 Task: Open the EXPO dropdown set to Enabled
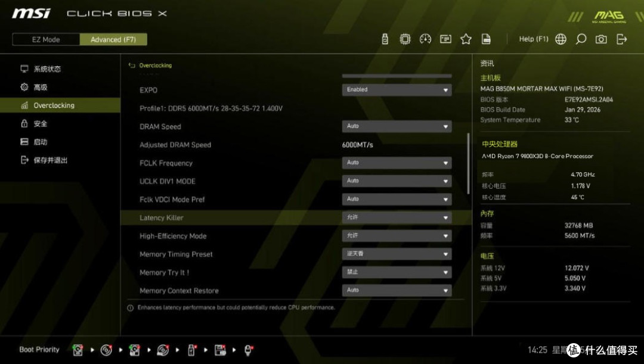click(397, 90)
